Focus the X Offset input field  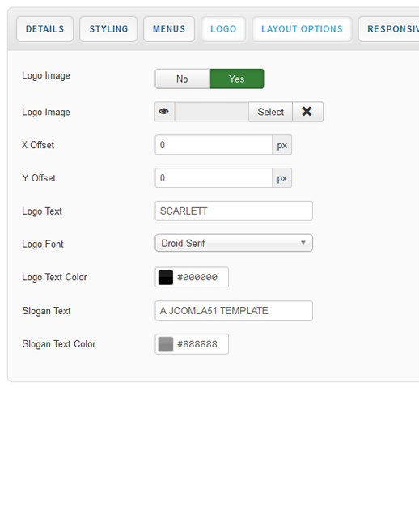coord(214,145)
